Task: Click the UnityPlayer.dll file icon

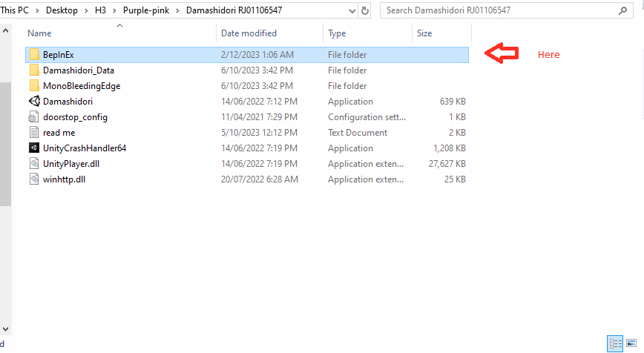Action: point(34,164)
